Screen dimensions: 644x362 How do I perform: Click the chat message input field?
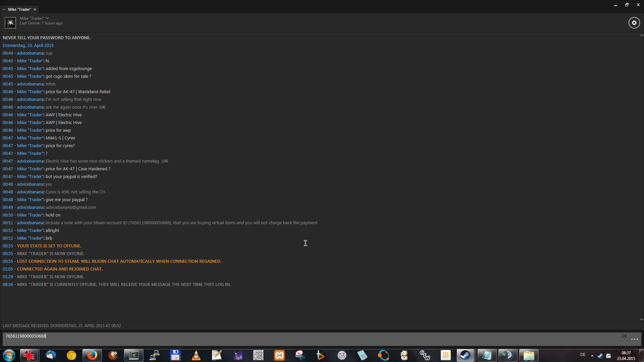pos(302,339)
